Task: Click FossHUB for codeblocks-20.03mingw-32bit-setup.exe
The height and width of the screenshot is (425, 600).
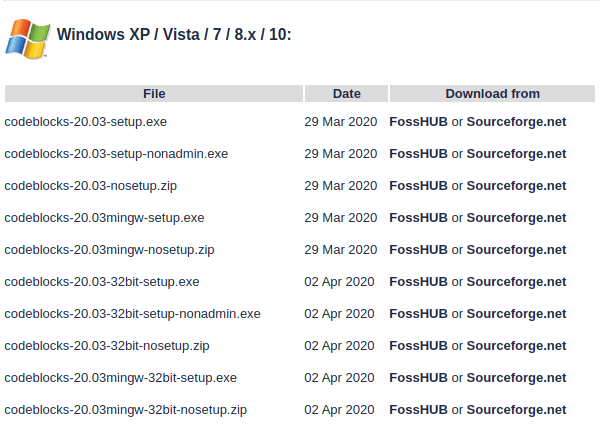Action: pyautogui.click(x=418, y=378)
